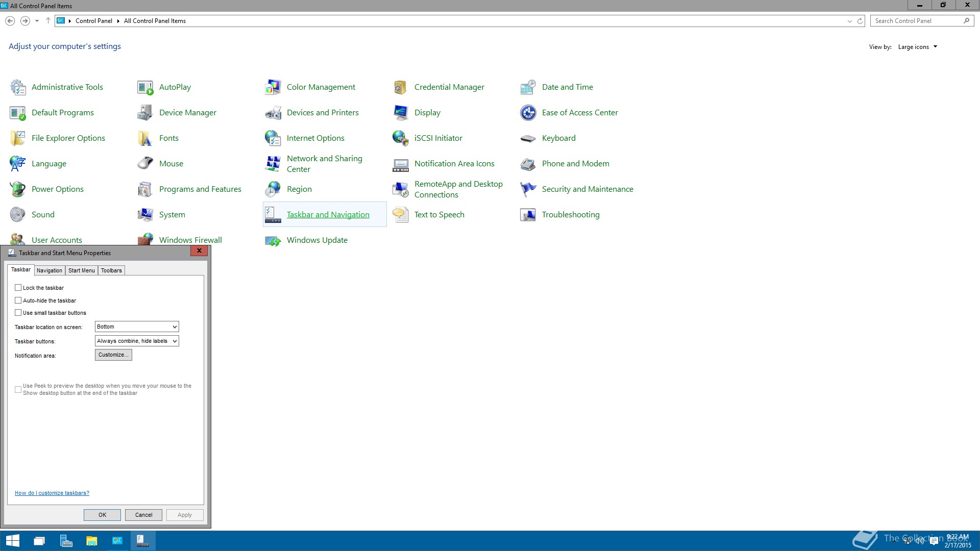Select the Taskbar tab

pyautogui.click(x=21, y=269)
